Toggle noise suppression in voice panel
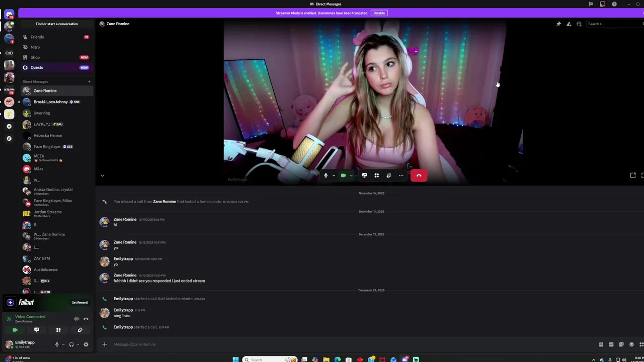The image size is (644, 362). pyautogui.click(x=76, y=319)
